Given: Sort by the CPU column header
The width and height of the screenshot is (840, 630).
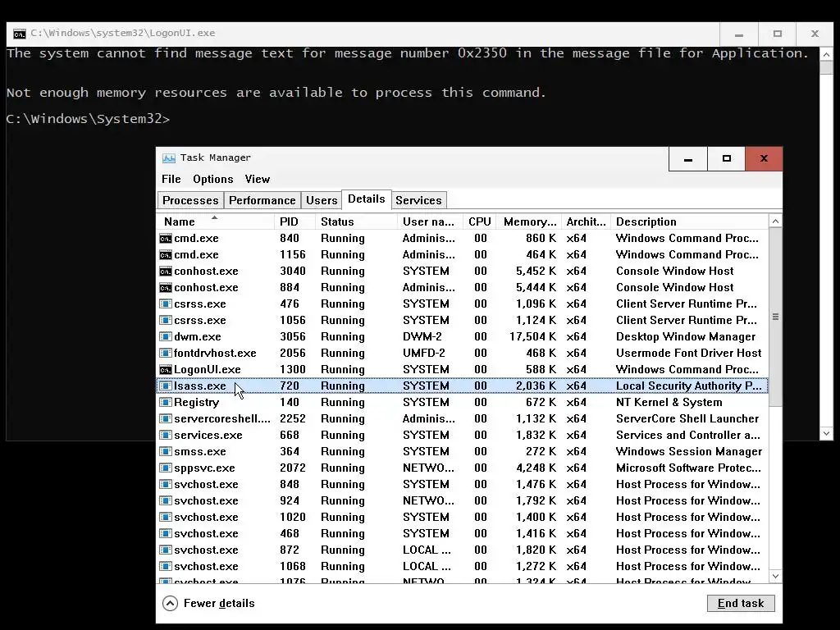Looking at the screenshot, I should pyautogui.click(x=480, y=221).
